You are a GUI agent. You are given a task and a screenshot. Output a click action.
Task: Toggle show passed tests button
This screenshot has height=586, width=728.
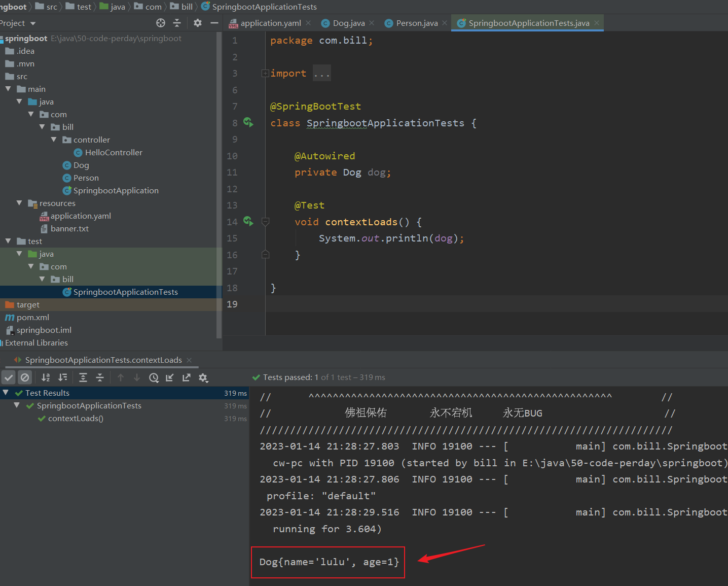(x=9, y=377)
